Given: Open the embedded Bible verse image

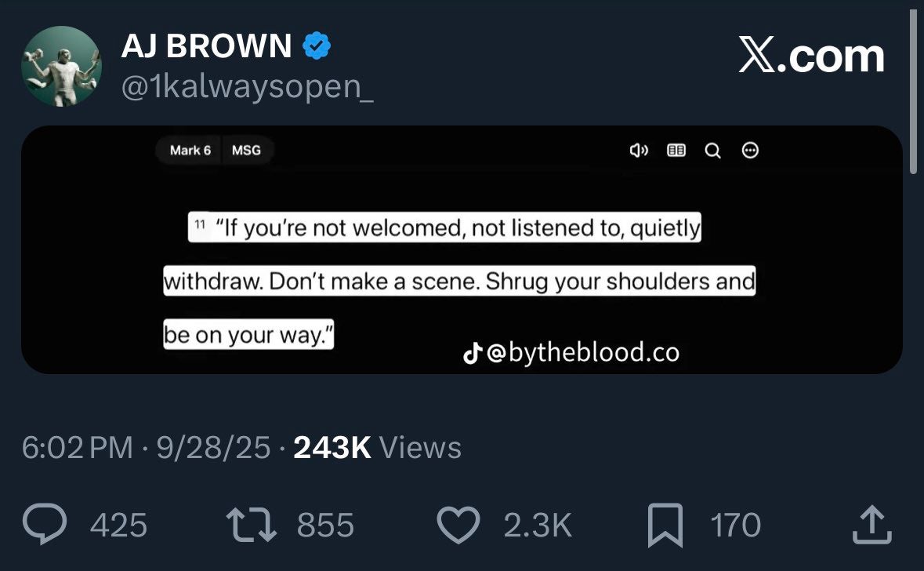Looking at the screenshot, I should coord(462,249).
